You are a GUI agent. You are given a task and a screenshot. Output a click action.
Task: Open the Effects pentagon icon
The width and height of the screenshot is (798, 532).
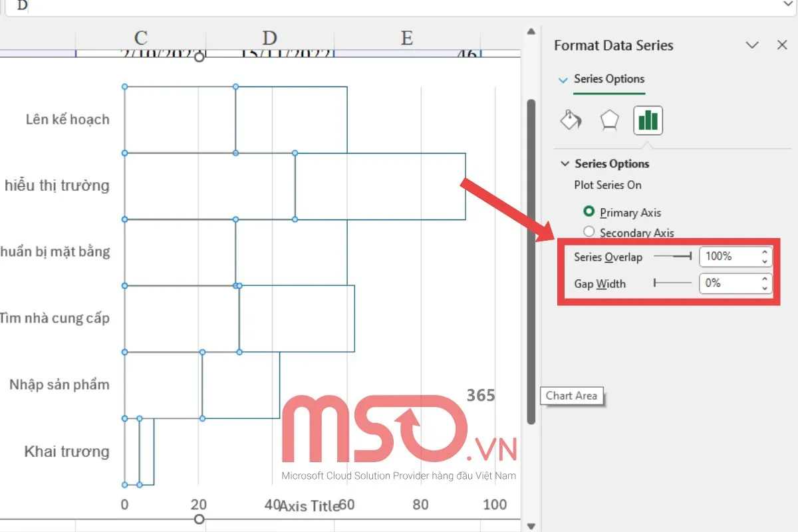(609, 120)
